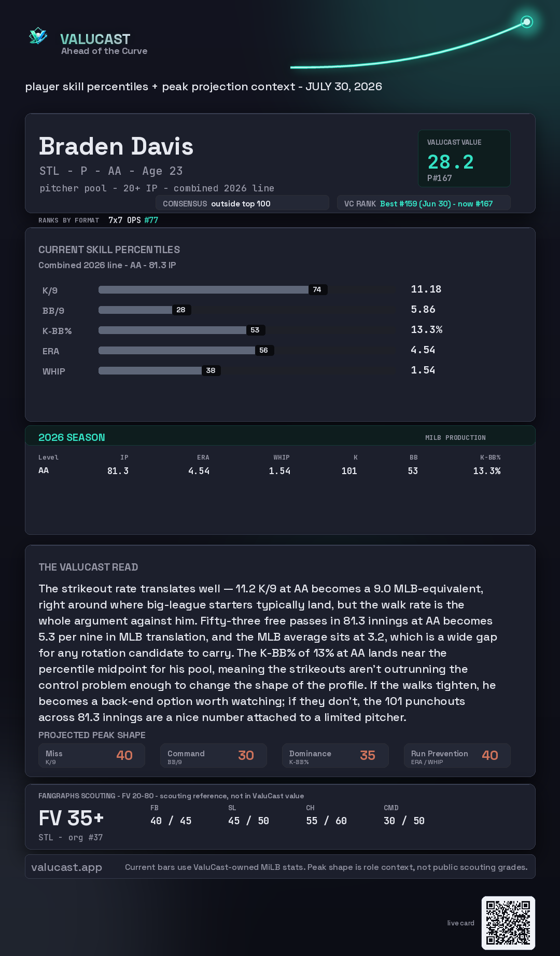Image resolution: width=560 pixels, height=956 pixels.
Task: Open the live card QR code
Action: (x=508, y=923)
